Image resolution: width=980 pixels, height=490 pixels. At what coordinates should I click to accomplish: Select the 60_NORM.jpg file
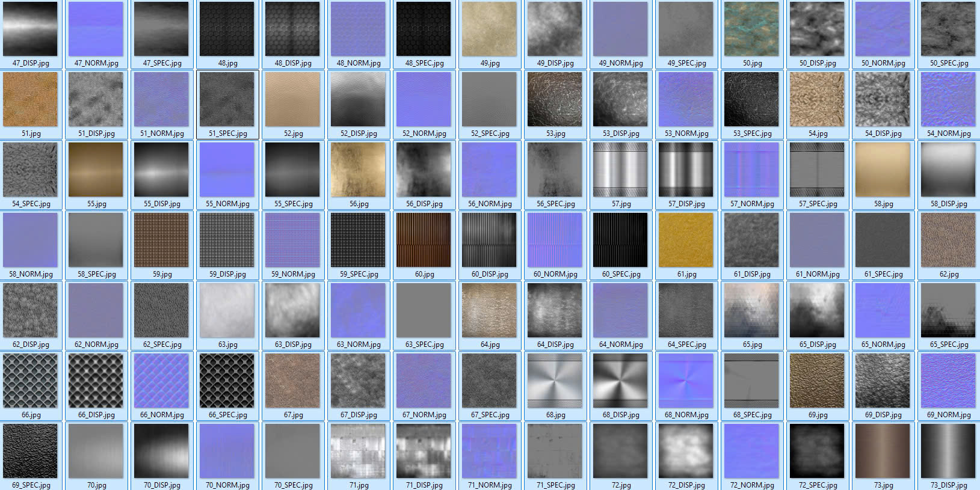click(x=555, y=240)
